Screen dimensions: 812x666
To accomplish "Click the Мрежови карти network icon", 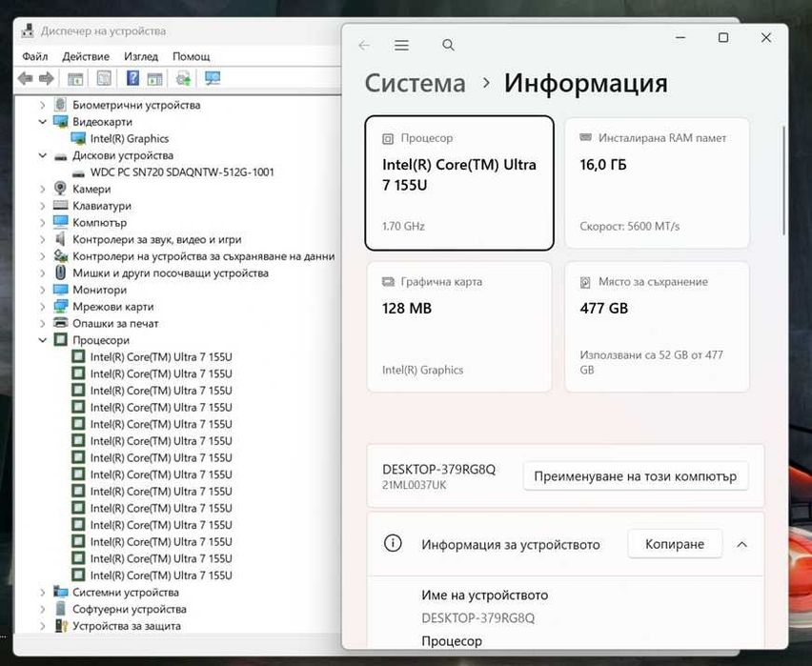I will (61, 306).
